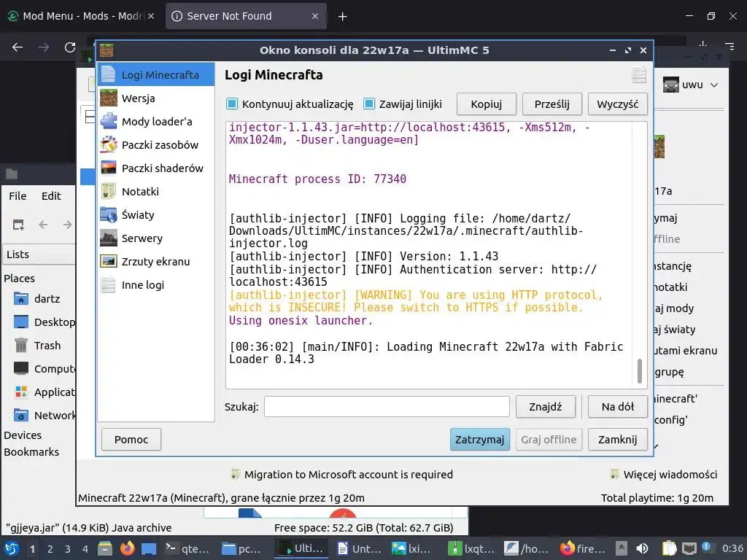The height and width of the screenshot is (560, 747).
Task: Click the Prześlij button
Action: (x=551, y=104)
